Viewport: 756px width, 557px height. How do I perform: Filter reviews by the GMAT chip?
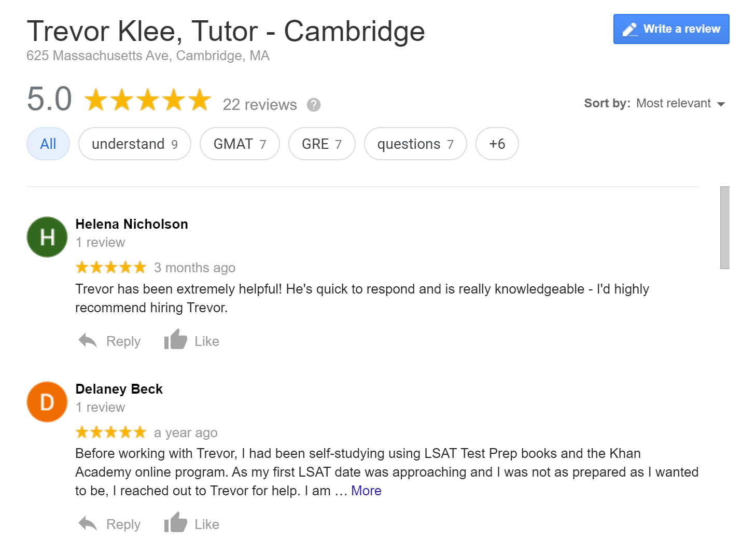[x=240, y=144]
